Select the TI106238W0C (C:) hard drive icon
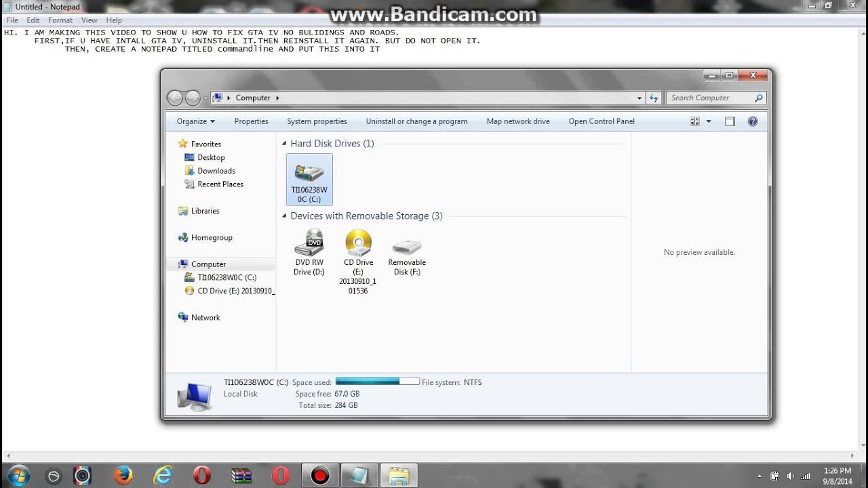The image size is (868, 488). 309,180
